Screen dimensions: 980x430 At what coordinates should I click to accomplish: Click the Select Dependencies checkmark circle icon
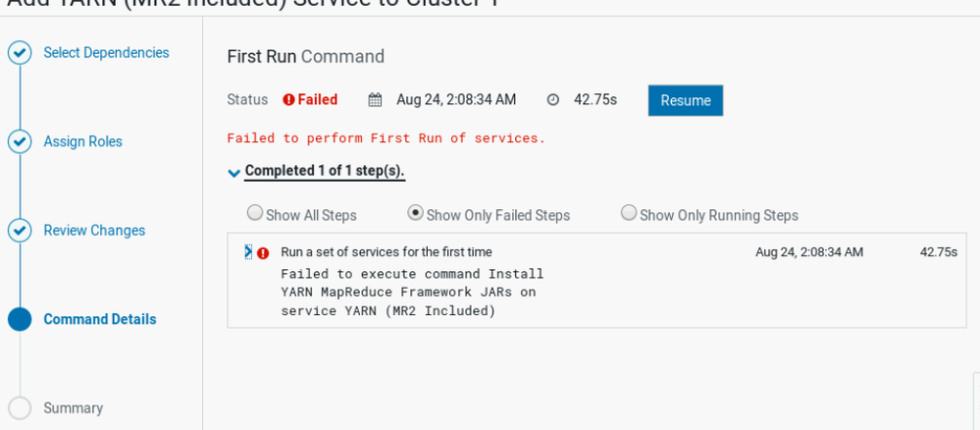point(20,53)
